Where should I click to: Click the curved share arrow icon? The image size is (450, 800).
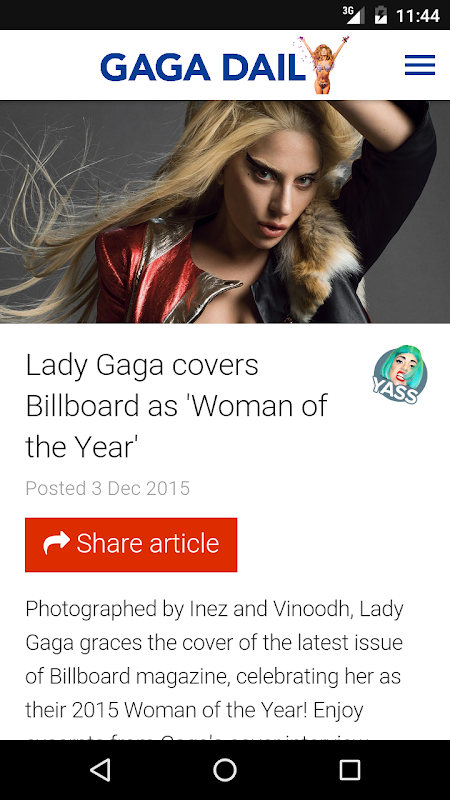click(x=56, y=543)
